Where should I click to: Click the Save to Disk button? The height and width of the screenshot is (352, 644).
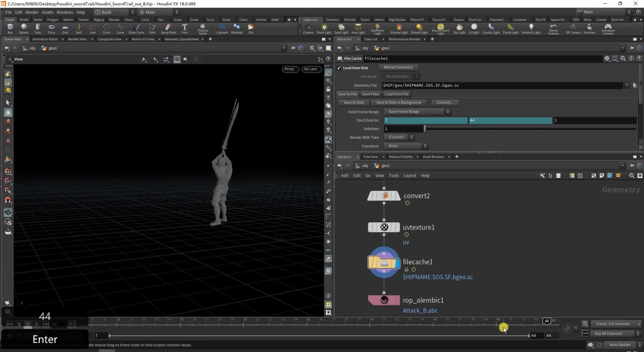pos(354,103)
